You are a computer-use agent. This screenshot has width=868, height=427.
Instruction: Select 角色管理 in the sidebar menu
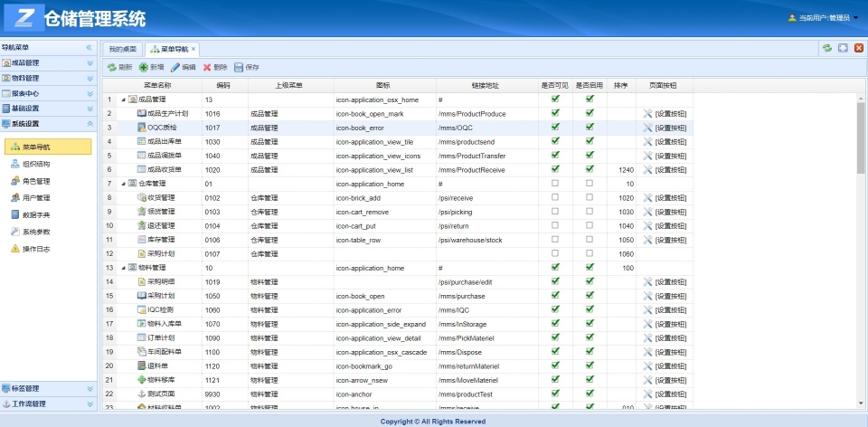coord(36,181)
